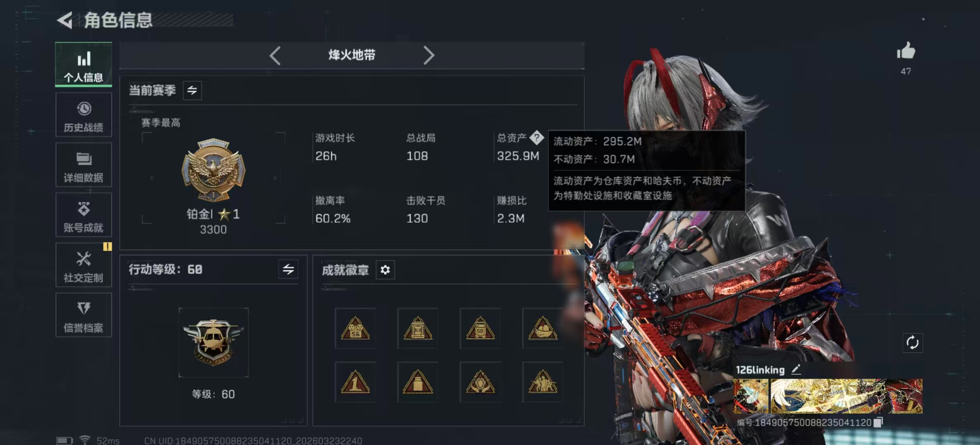Image resolution: width=980 pixels, height=445 pixels.
Task: Open the 详细数据 tab
Action: click(x=84, y=165)
